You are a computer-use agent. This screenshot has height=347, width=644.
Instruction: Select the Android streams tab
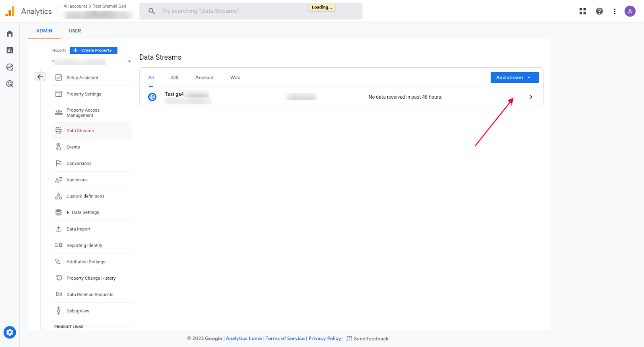pyautogui.click(x=204, y=77)
